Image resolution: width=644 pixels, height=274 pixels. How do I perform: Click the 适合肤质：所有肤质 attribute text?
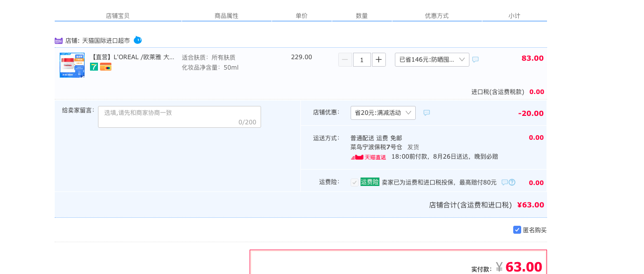tap(209, 58)
